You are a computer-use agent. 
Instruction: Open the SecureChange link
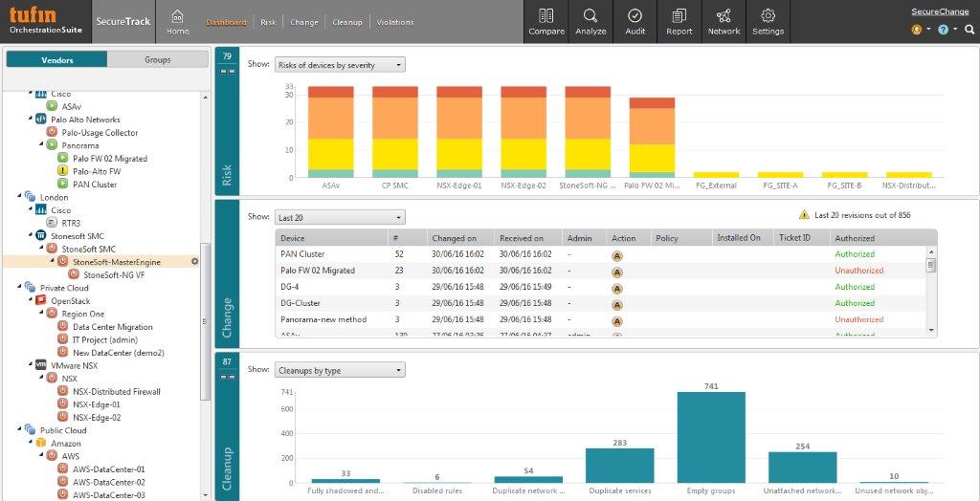[939, 11]
